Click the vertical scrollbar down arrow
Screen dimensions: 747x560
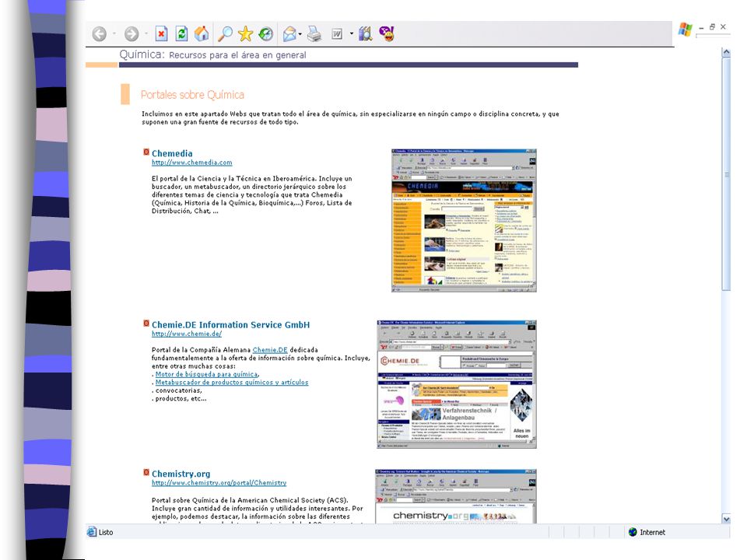click(726, 519)
